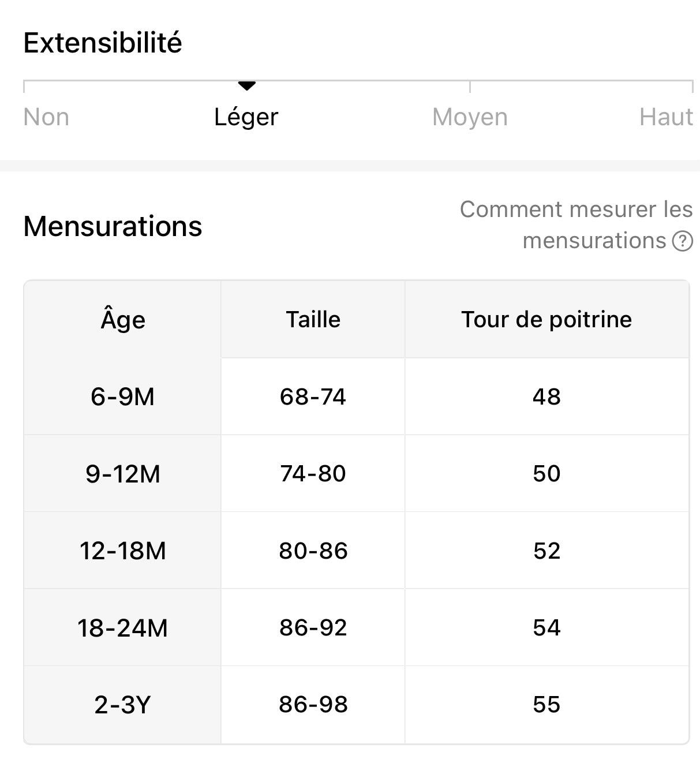The image size is (700, 763).
Task: Click the 'Mensurations' section heading
Action: [113, 226]
